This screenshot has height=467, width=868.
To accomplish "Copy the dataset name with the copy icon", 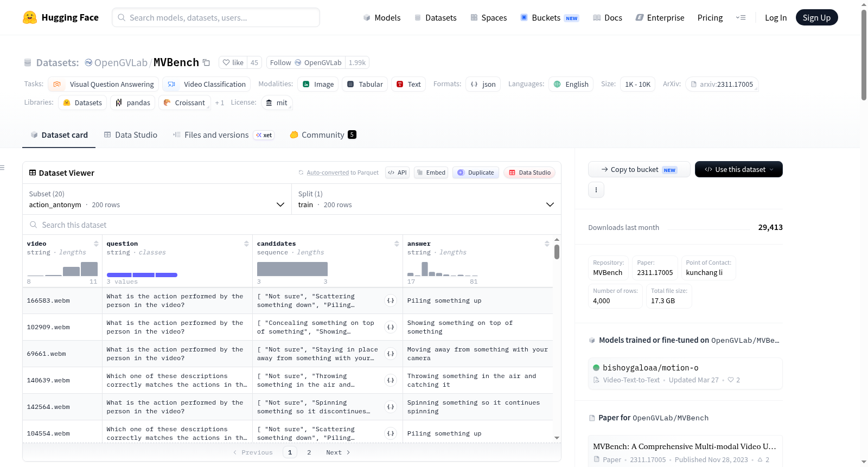I will coord(206,62).
